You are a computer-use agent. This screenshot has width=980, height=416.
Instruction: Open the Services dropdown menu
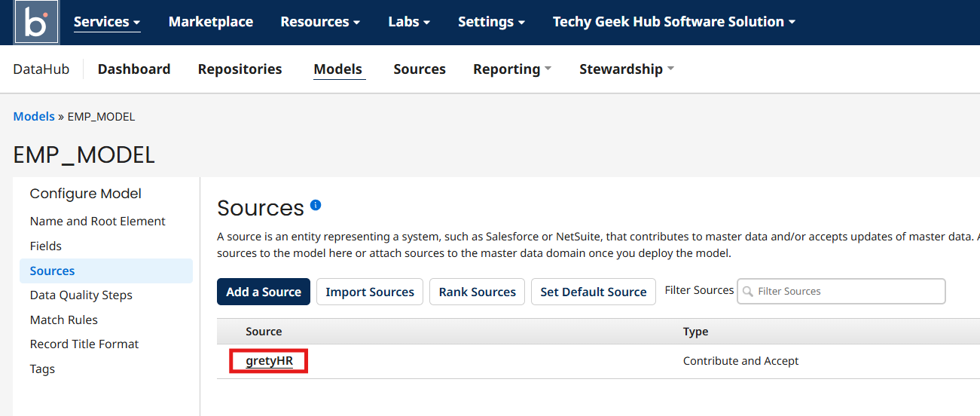[x=107, y=22]
